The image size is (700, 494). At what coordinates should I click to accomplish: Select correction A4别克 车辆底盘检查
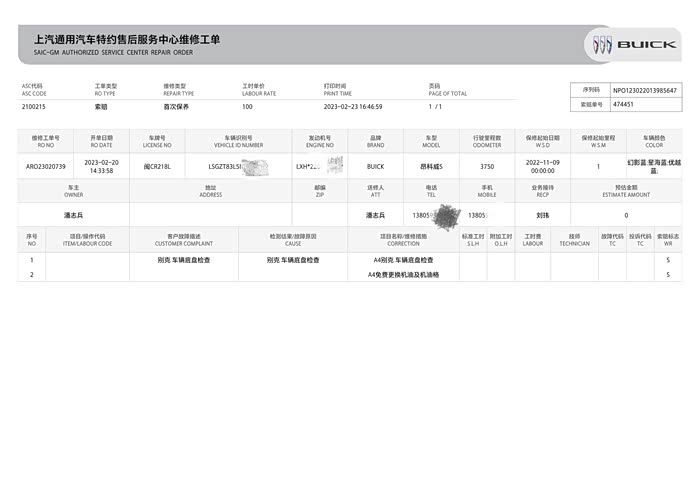[404, 260]
